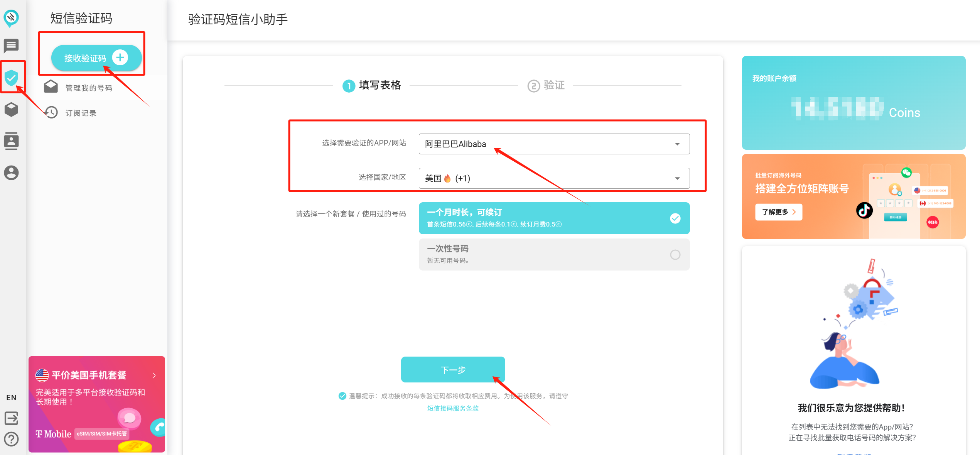This screenshot has width=980, height=455.
Task: Click the help illustration image
Action: pyautogui.click(x=853, y=323)
